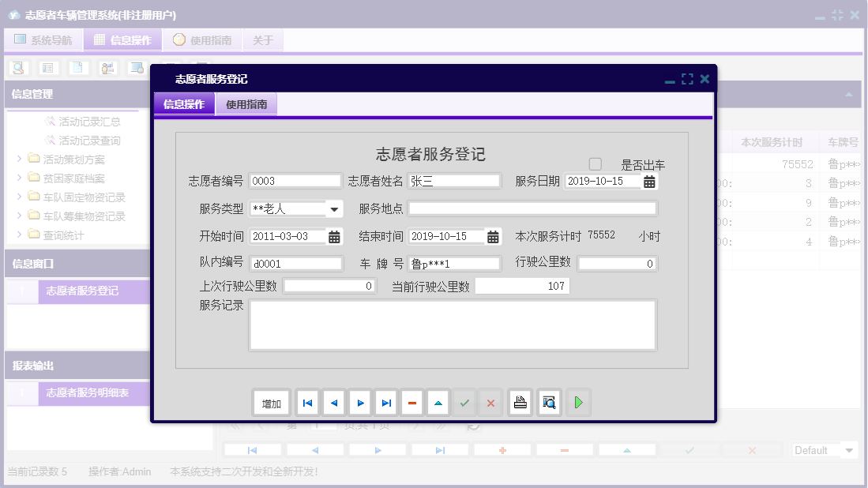Open the Default style dropdown at bottom right

pyautogui.click(x=824, y=450)
